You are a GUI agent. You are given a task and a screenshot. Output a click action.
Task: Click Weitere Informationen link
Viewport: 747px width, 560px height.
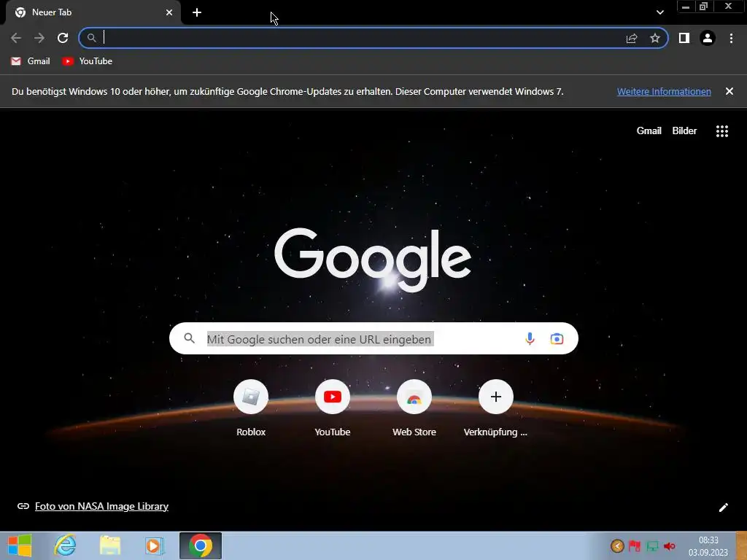664,91
